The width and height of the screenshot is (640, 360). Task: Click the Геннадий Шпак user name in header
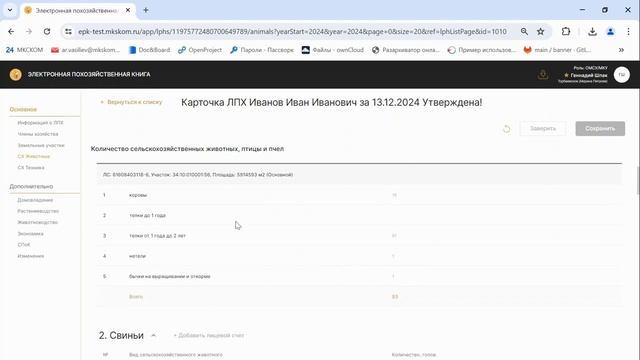coord(588,76)
